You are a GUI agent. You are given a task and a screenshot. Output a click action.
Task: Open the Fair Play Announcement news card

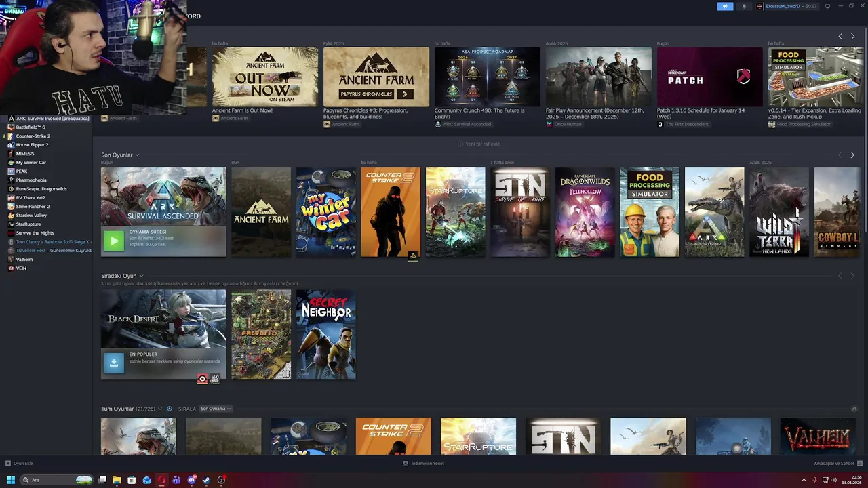click(x=599, y=77)
